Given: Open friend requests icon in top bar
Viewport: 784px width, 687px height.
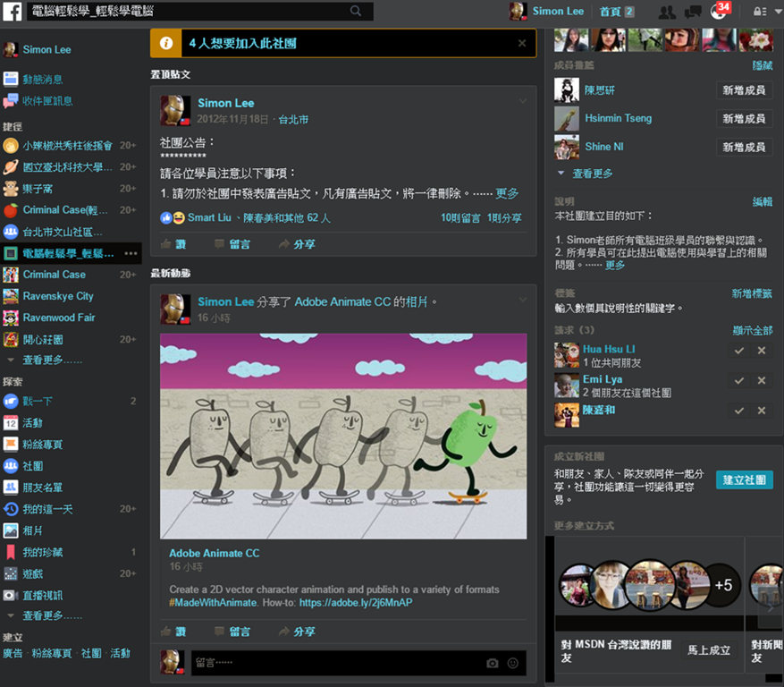Looking at the screenshot, I should tap(667, 12).
